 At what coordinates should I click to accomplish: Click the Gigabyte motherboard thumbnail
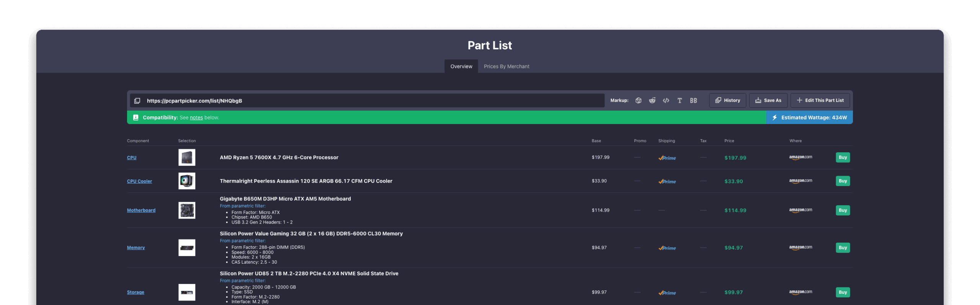click(x=187, y=210)
